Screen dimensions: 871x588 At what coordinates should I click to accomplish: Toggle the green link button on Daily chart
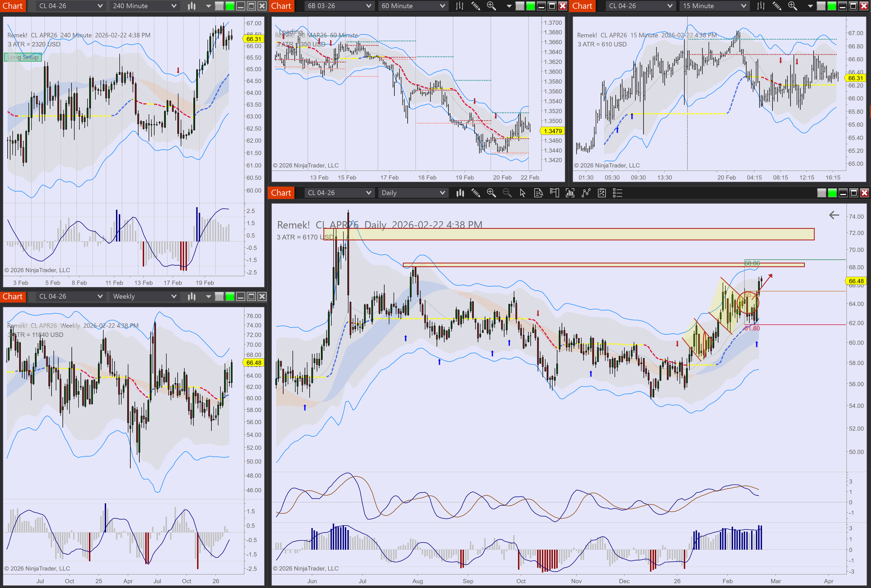coord(832,193)
